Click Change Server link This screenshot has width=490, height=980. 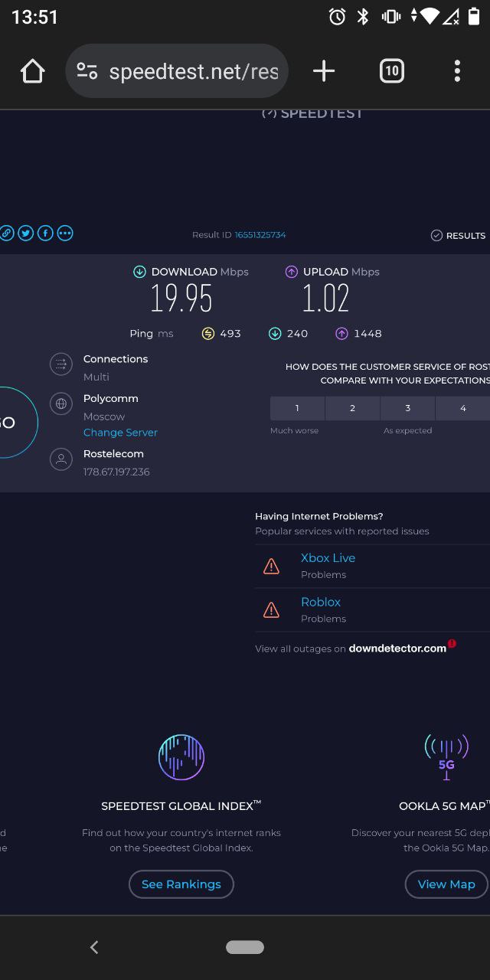tap(120, 433)
